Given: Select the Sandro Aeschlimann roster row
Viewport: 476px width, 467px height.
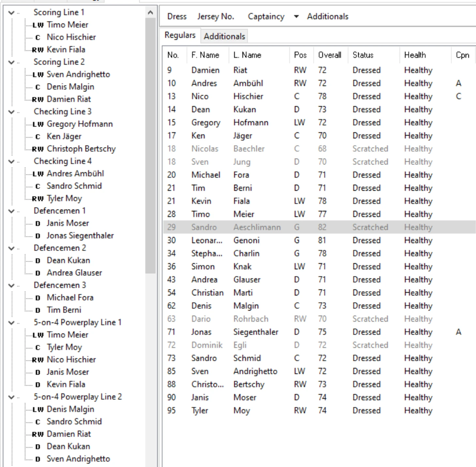Looking at the screenshot, I should 319,227.
